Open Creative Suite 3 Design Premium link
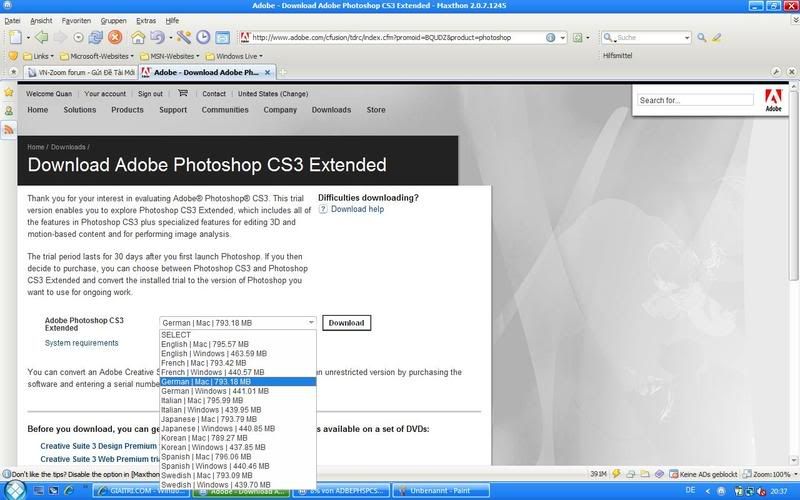800x500 pixels. pos(98,446)
